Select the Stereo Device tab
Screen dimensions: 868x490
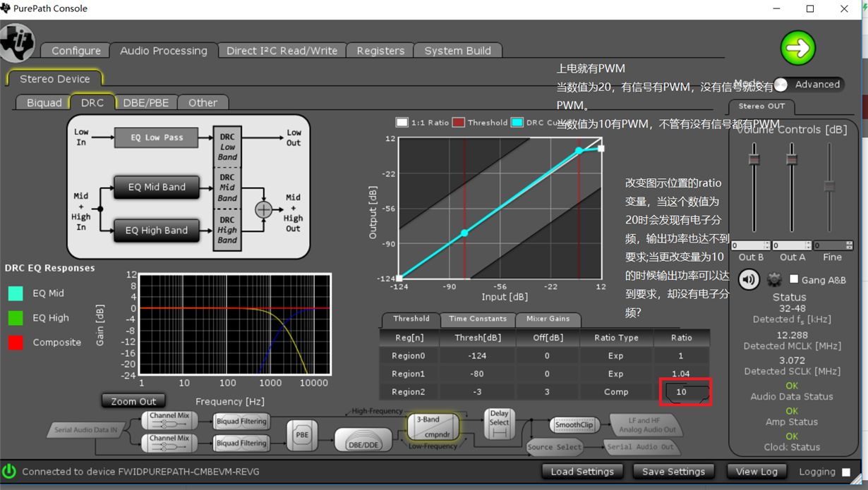[55, 79]
